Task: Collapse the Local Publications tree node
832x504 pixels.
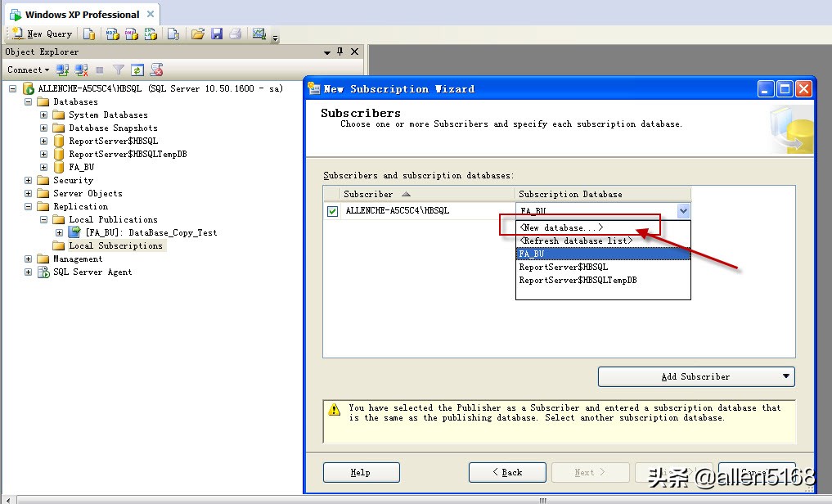Action: 43,219
